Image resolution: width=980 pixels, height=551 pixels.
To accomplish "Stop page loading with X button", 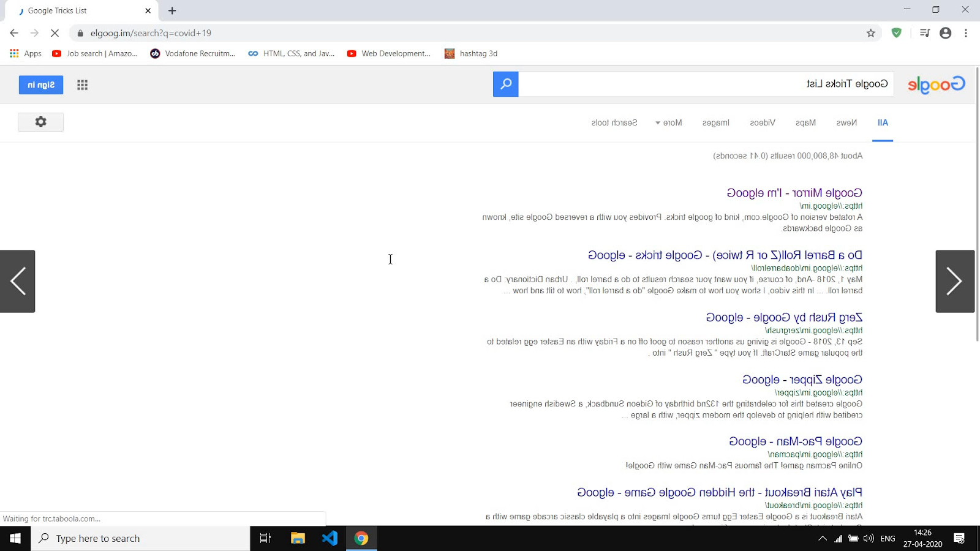I will [55, 33].
